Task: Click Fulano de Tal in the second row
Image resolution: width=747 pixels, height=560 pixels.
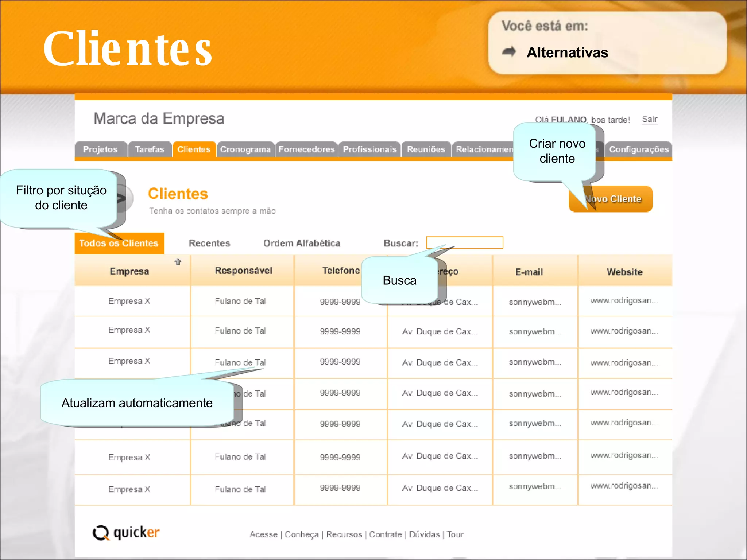Action: (241, 331)
